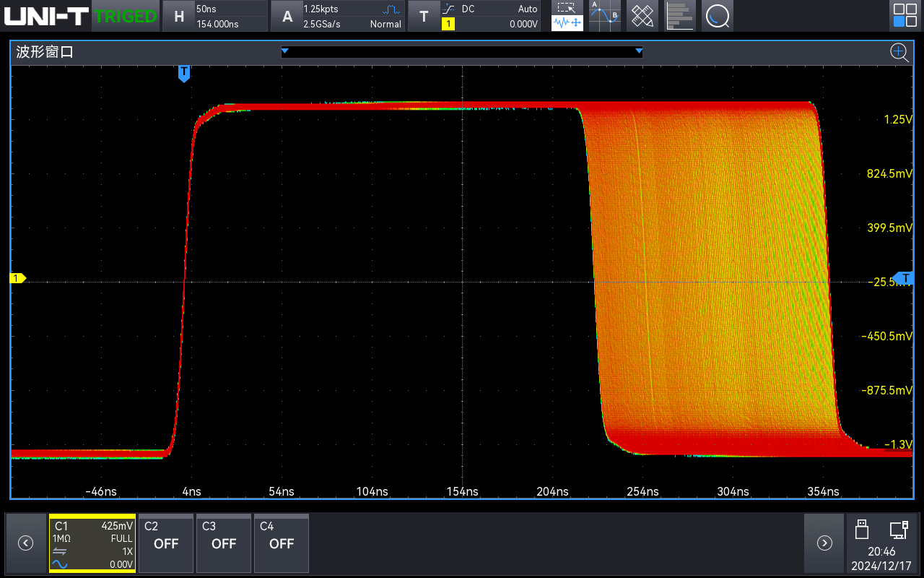Click the zoom icon in waveform window
Viewport: 924px width, 578px height.
point(899,52)
